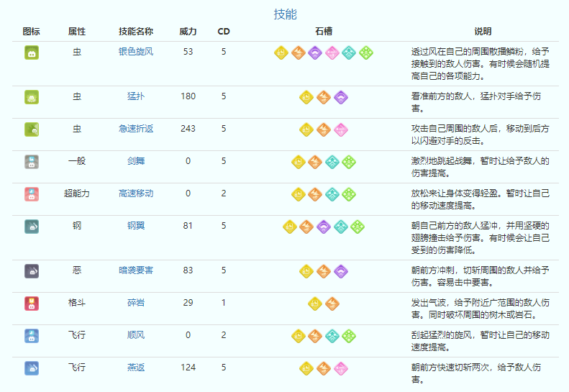Click the dark icon in the 暗袭要害 row

(x=32, y=270)
